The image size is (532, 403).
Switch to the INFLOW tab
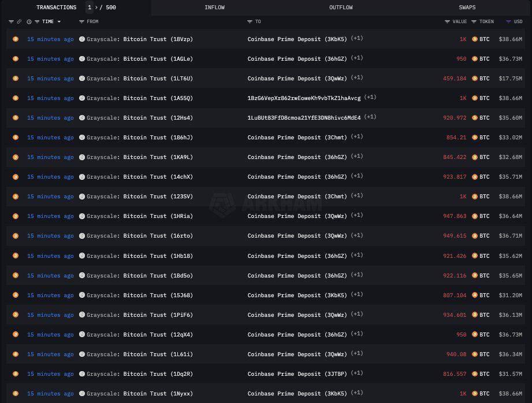click(x=214, y=7)
